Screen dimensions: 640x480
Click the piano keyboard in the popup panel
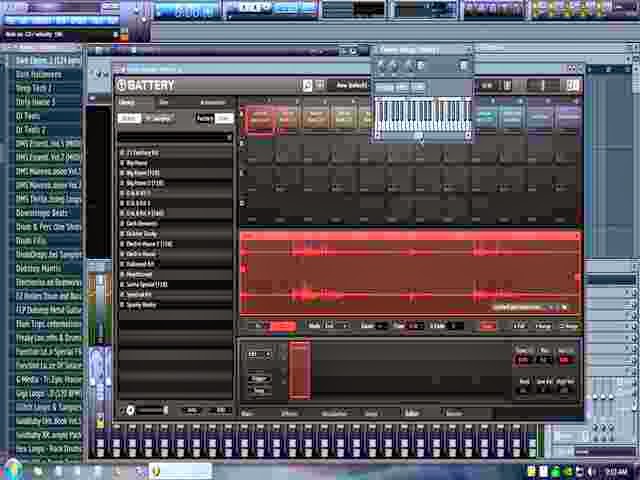pos(423,115)
